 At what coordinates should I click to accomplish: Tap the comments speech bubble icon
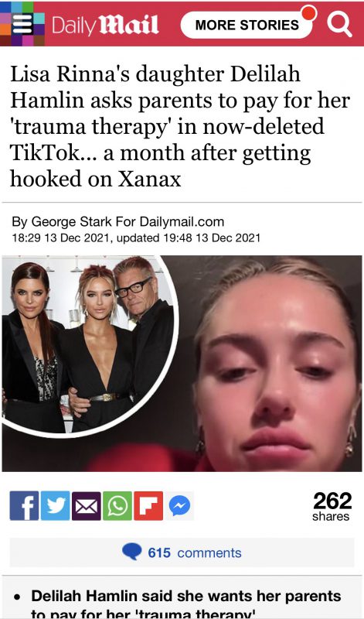(x=131, y=552)
